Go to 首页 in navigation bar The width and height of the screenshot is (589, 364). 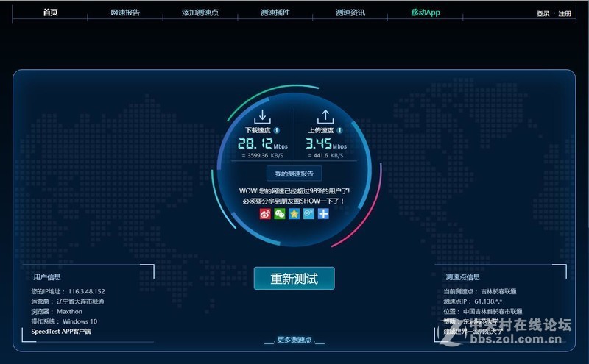click(50, 13)
